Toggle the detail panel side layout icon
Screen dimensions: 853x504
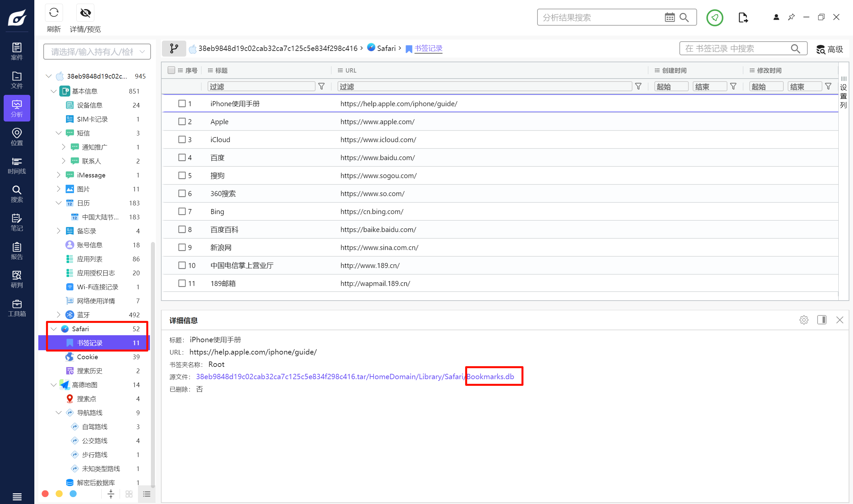[822, 320]
